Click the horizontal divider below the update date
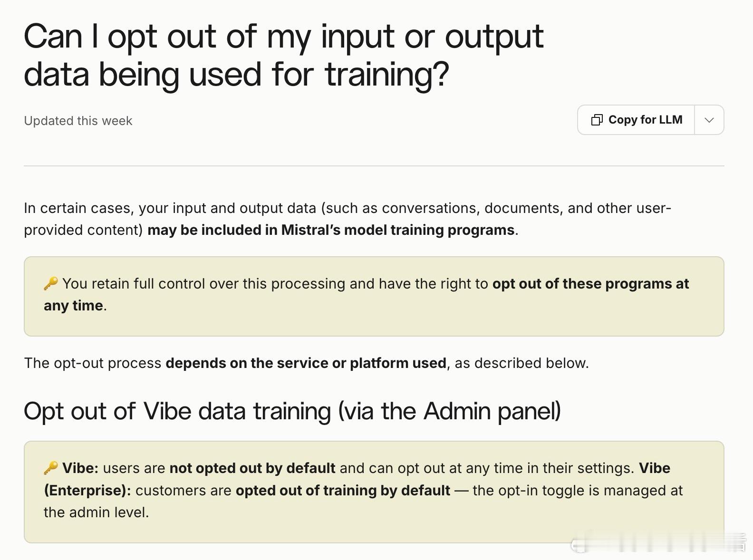Screen dimensions: 753x560 [374, 166]
